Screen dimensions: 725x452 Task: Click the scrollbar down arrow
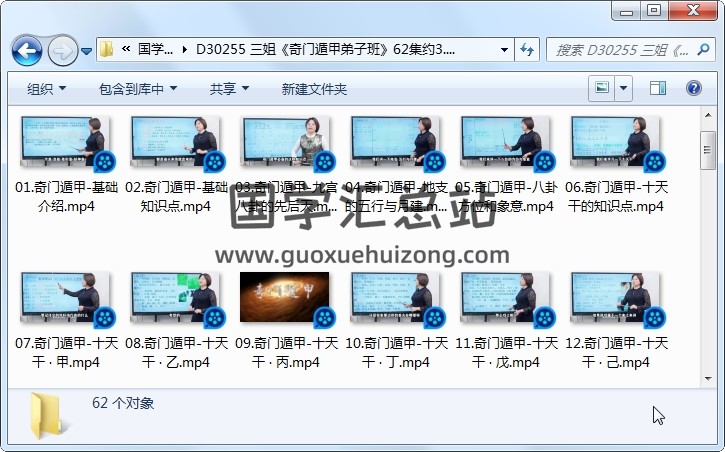[708, 379]
